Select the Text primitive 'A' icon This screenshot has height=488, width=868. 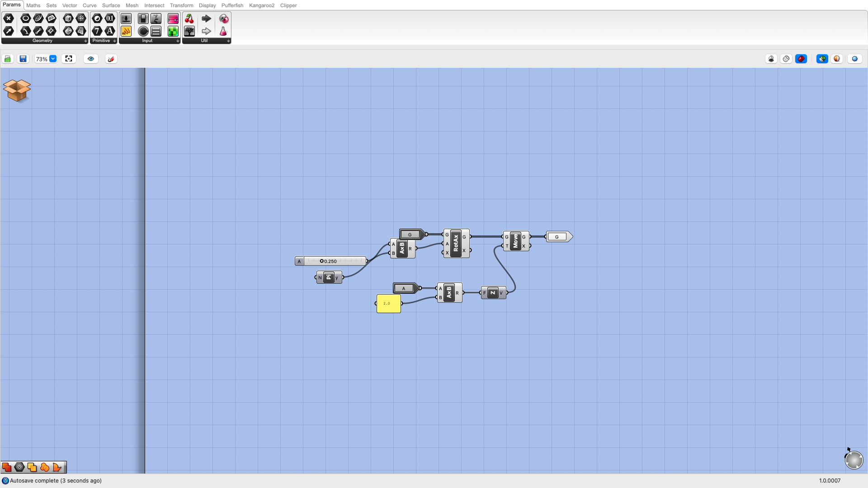pyautogui.click(x=110, y=31)
